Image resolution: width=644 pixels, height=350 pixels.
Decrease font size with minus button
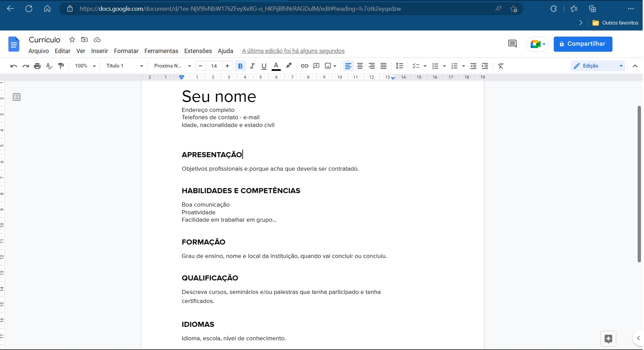(201, 66)
